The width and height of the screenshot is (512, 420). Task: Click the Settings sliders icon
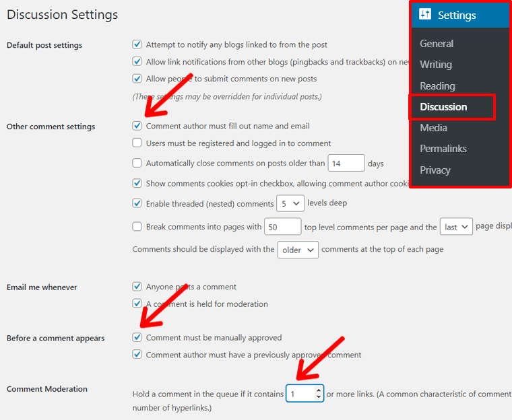(x=424, y=15)
